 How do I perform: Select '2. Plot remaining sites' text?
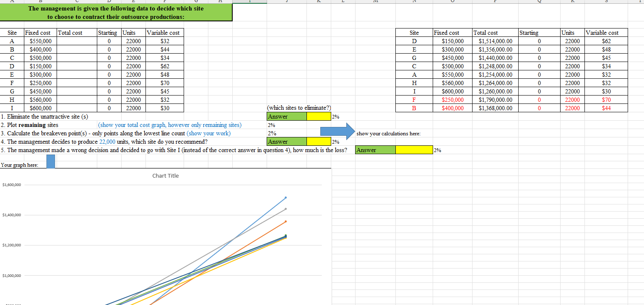pyautogui.click(x=30, y=125)
